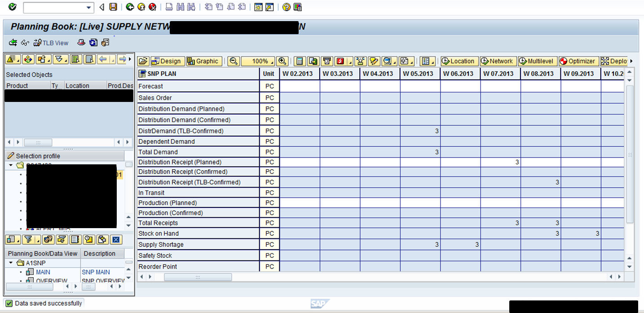Click the Create new session icon
644x313 pixels.
(x=258, y=7)
